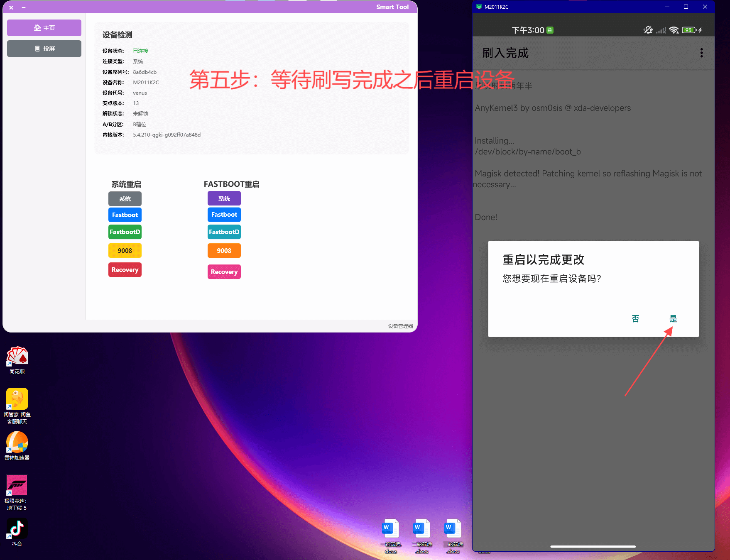Click FastbootD button under 系统重启

pos(125,232)
